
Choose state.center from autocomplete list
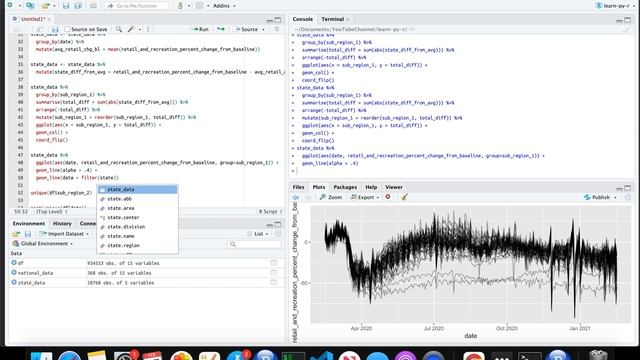coord(137,218)
